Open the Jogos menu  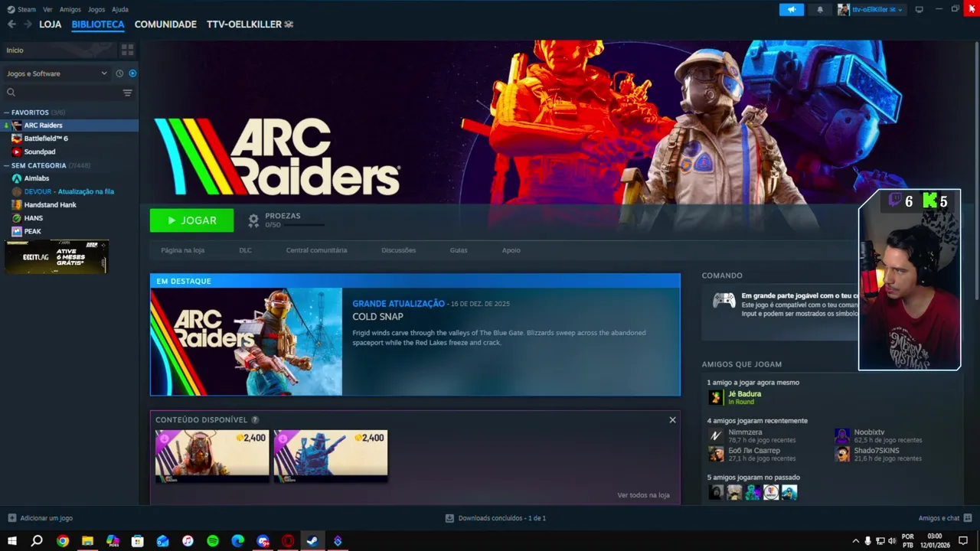click(96, 9)
